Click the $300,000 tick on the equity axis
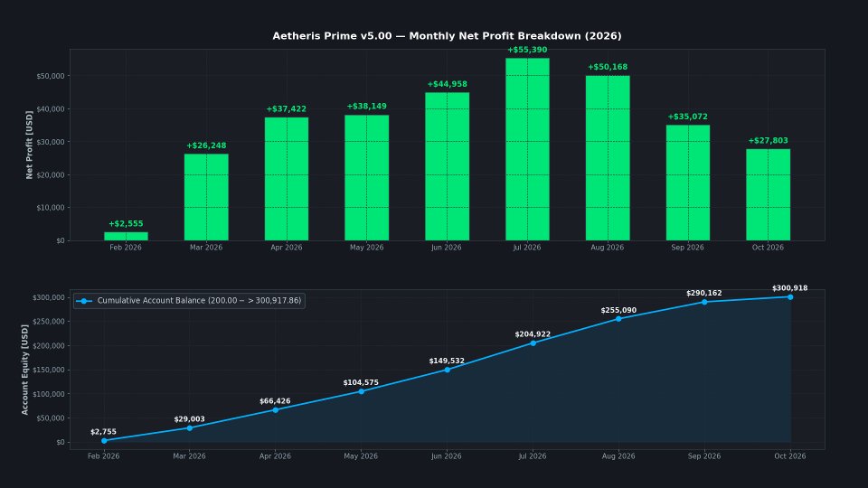The height and width of the screenshot is (488, 868). click(49, 297)
